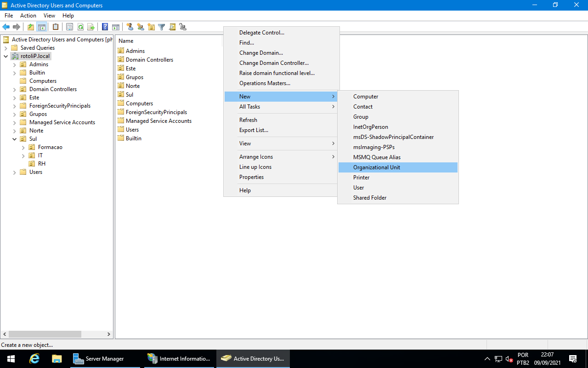Viewport: 588px width, 368px height.
Task: Click the Export List toolbar icon
Action: tap(91, 27)
